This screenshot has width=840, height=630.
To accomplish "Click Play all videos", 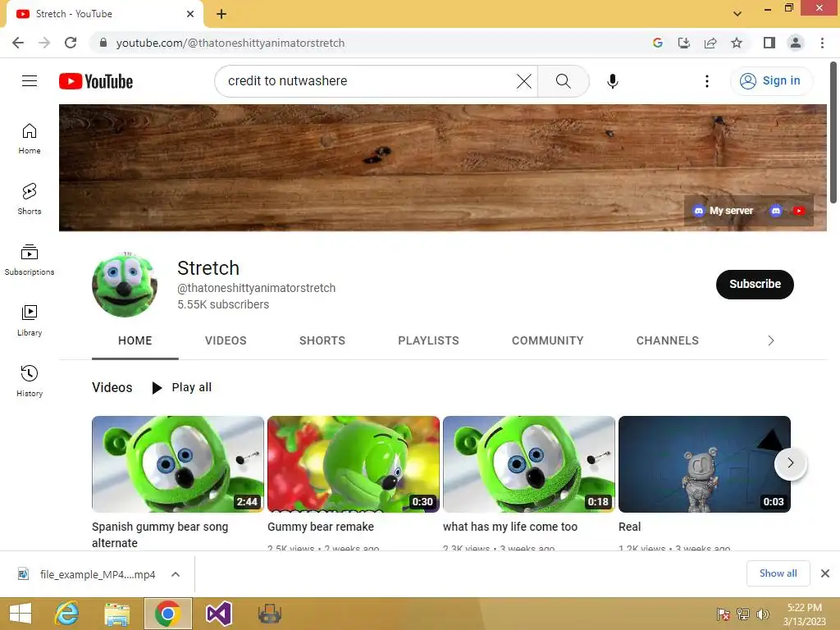I will 181,387.
